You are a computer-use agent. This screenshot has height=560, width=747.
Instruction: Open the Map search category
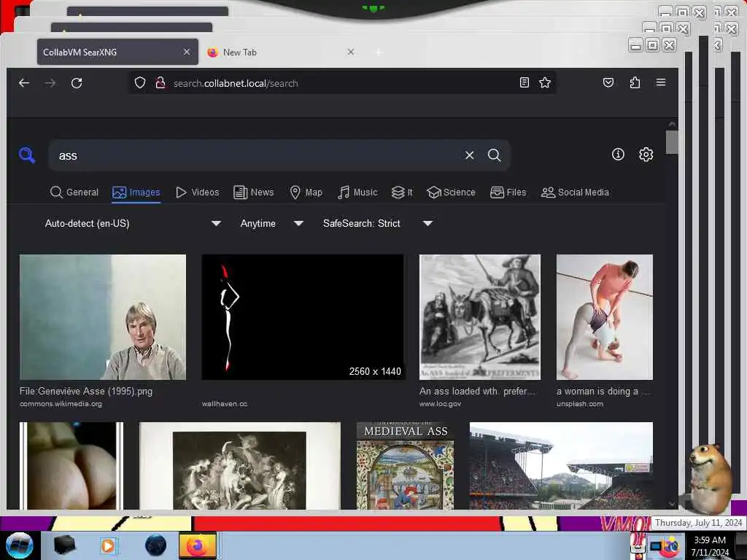(306, 192)
